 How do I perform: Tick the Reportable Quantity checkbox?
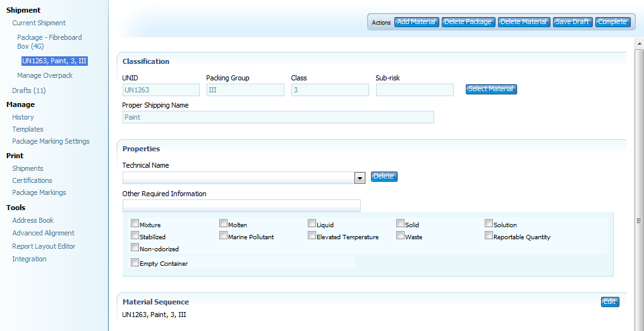(x=489, y=235)
